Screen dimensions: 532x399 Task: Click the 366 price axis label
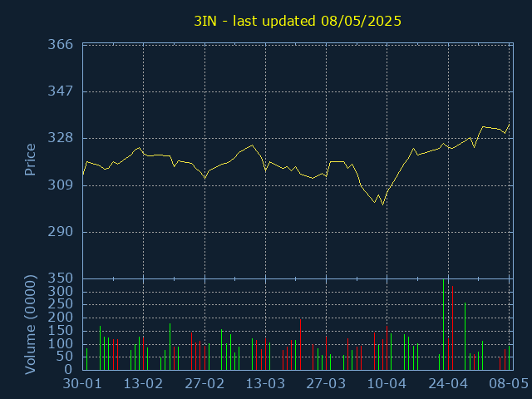coord(61,44)
